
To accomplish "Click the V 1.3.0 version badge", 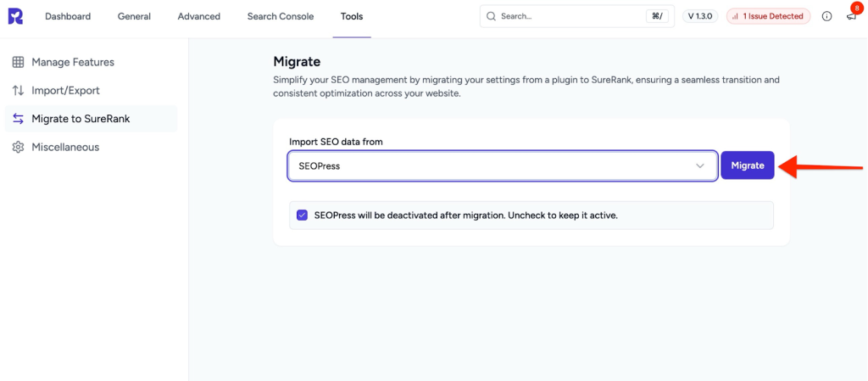I will (x=699, y=16).
